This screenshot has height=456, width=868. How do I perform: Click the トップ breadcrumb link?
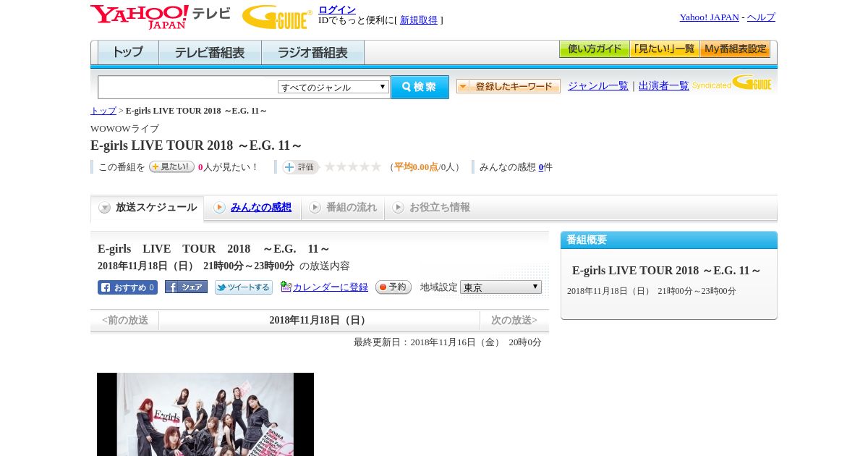103,111
